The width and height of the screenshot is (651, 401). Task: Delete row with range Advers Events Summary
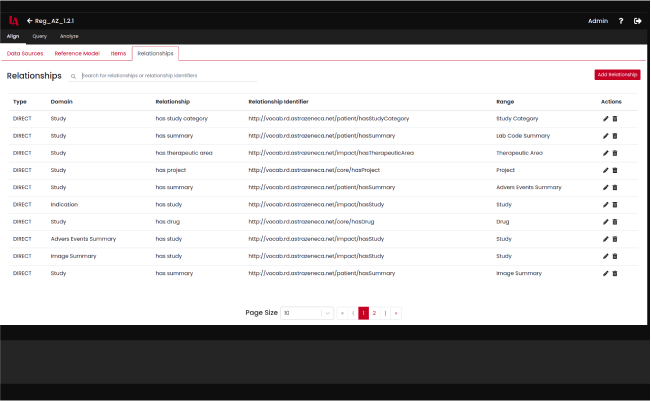click(615, 188)
